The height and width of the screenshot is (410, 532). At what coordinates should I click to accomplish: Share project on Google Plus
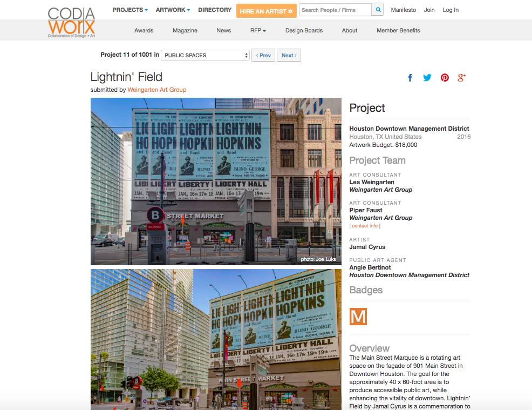(461, 78)
